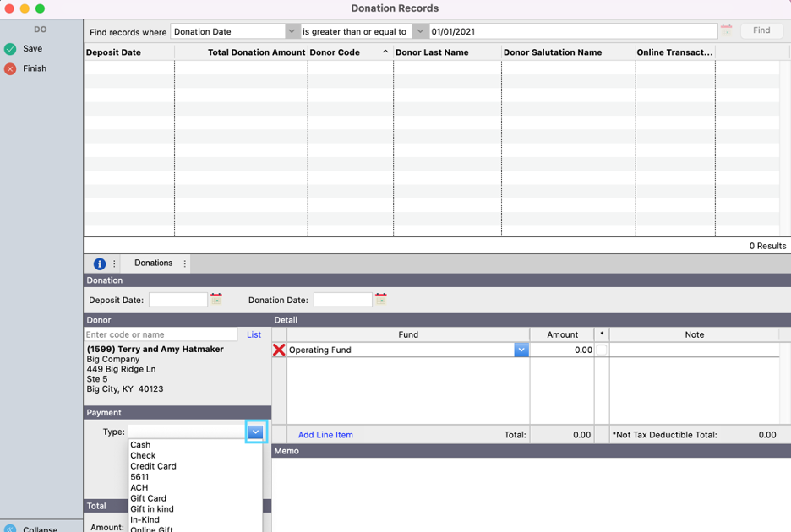
Task: Select Credit Card from payment type list
Action: click(153, 466)
